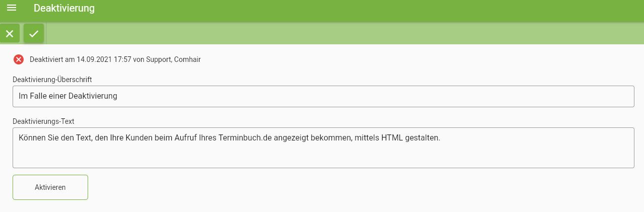Click the empty light-green toolbar area
Image resolution: width=644 pixels, height=212 pixels.
pos(342,33)
